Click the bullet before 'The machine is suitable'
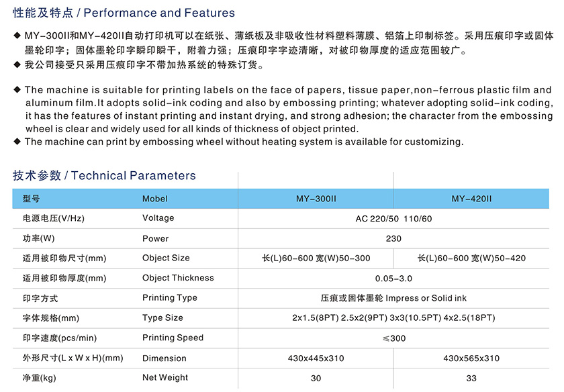The image size is (564, 392). click(x=17, y=90)
